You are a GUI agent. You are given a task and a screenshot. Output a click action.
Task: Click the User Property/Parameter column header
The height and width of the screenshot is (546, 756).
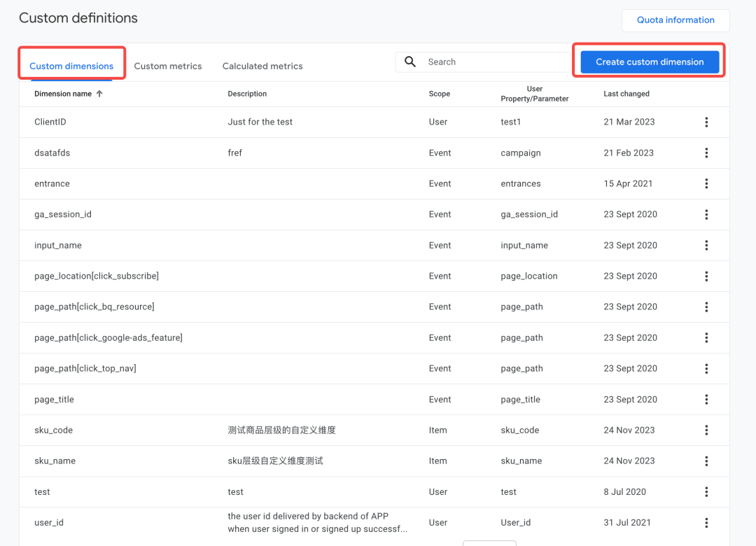point(535,94)
